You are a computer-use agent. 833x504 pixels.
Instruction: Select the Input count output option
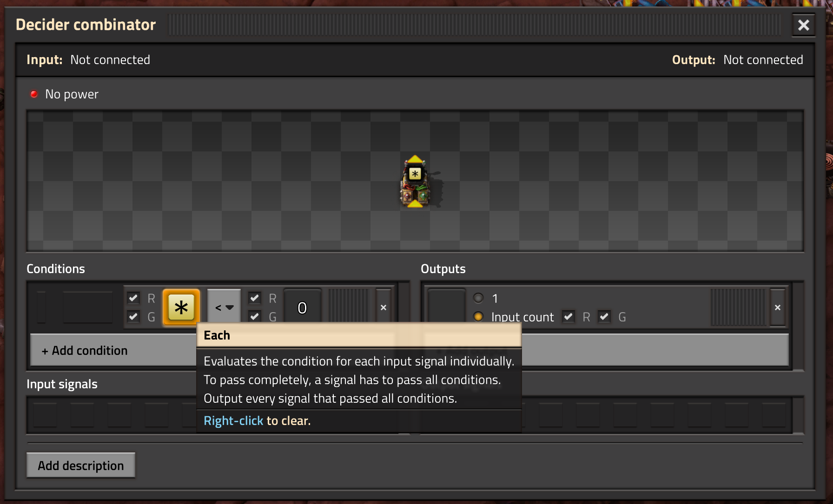pyautogui.click(x=478, y=317)
